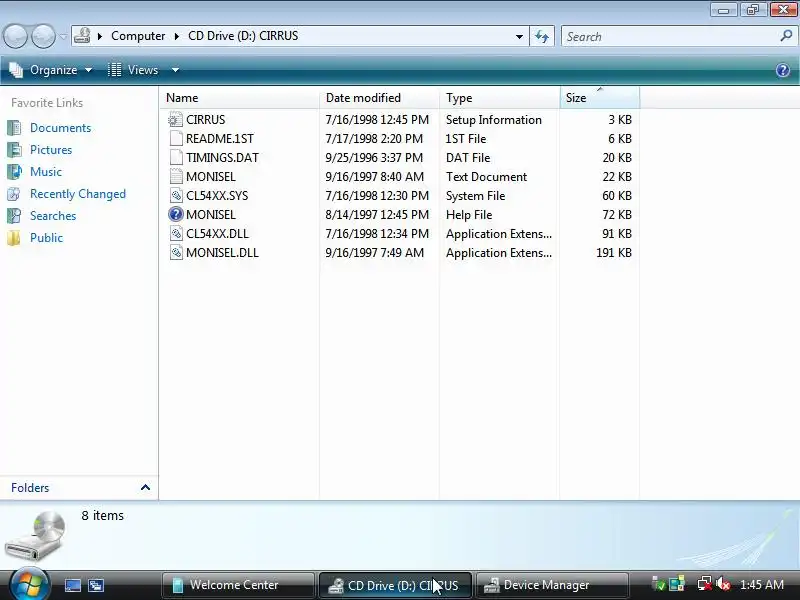Switch to Device Manager taskbar button
Image resolution: width=800 pixels, height=600 pixels.
(x=552, y=585)
